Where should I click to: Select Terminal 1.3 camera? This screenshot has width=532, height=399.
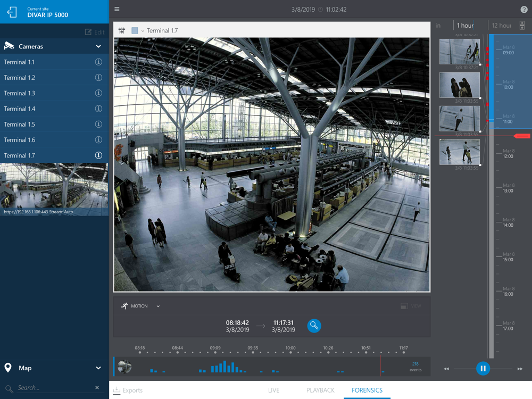coord(54,93)
